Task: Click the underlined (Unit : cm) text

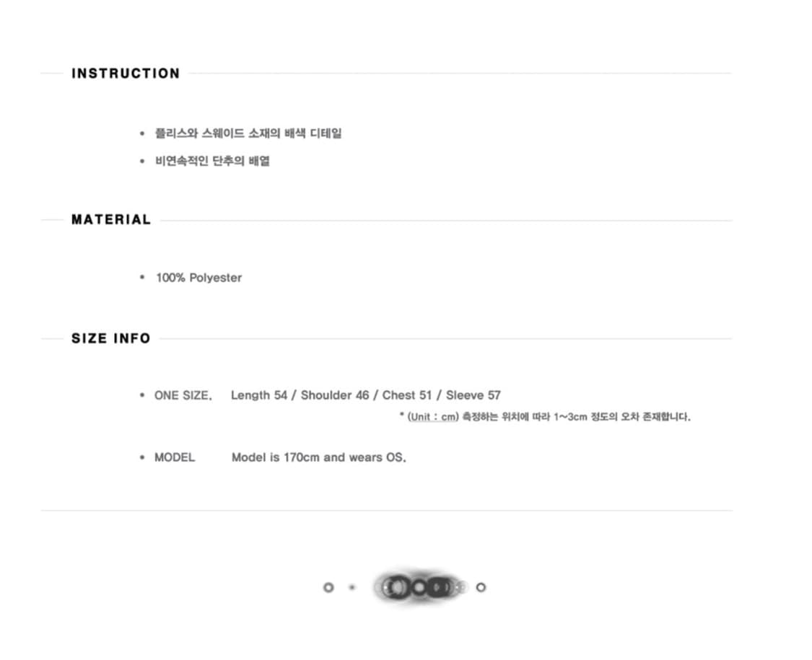Action: coord(433,417)
